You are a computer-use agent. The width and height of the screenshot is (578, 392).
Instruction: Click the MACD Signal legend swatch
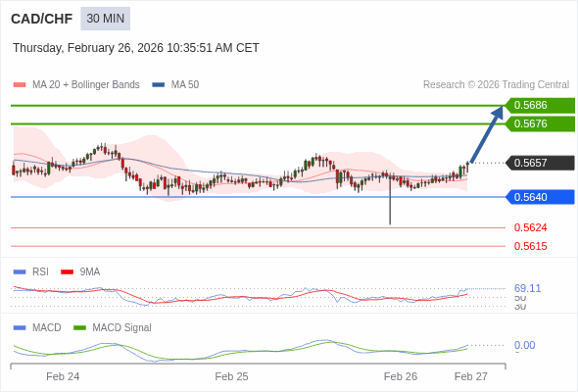79,328
